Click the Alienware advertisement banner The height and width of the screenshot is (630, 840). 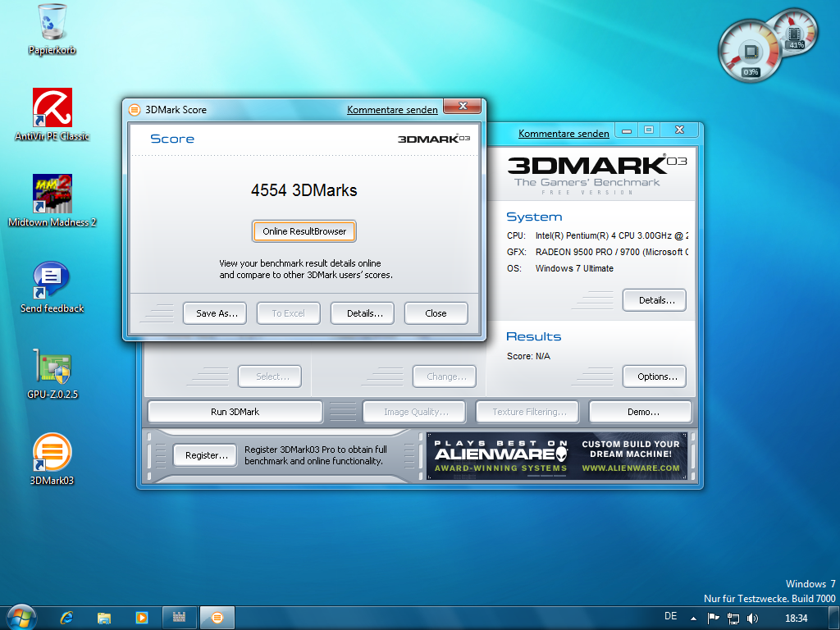(x=557, y=456)
